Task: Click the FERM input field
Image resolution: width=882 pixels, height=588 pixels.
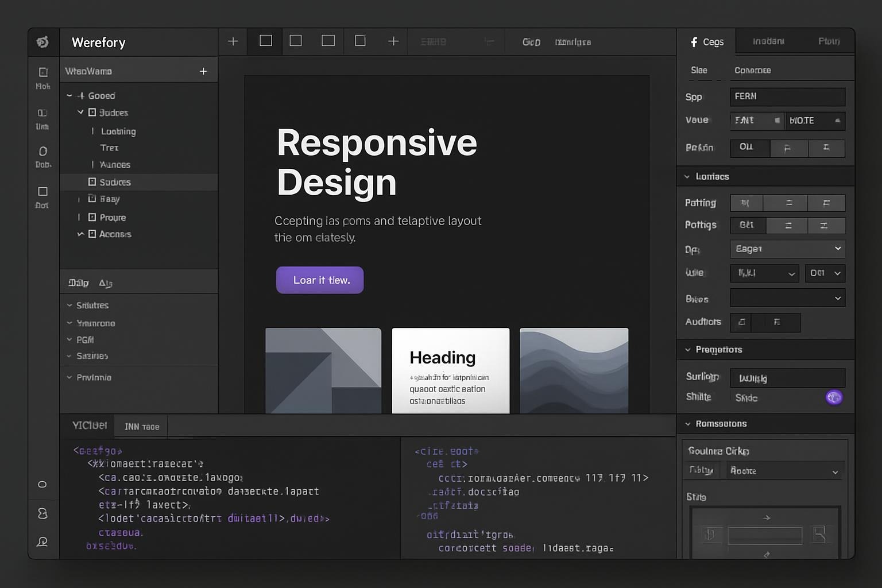Action: coord(787,96)
